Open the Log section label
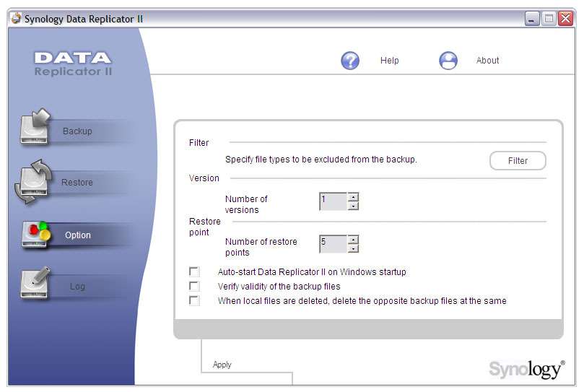The image size is (584, 392). [77, 286]
